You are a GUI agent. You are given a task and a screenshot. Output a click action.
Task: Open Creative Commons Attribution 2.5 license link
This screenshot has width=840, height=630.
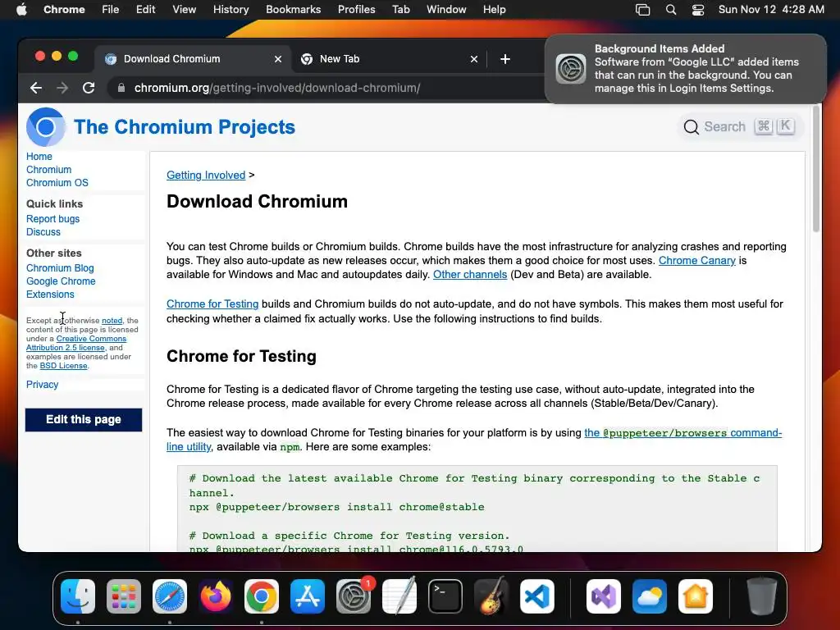tap(76, 343)
